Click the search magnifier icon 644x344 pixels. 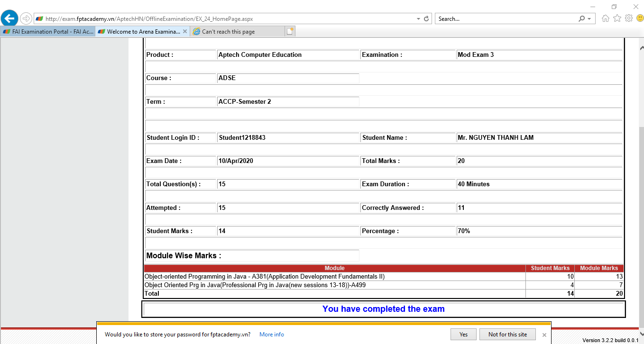pos(582,19)
